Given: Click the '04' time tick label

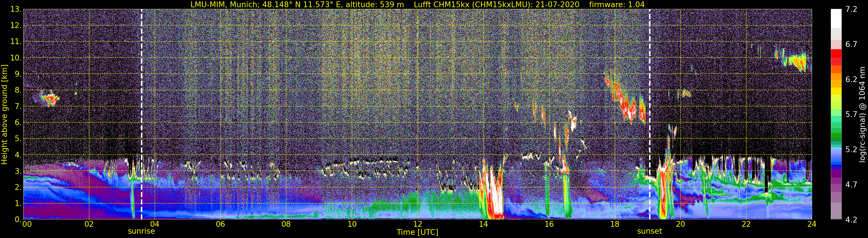Looking at the screenshot, I should [155, 224].
